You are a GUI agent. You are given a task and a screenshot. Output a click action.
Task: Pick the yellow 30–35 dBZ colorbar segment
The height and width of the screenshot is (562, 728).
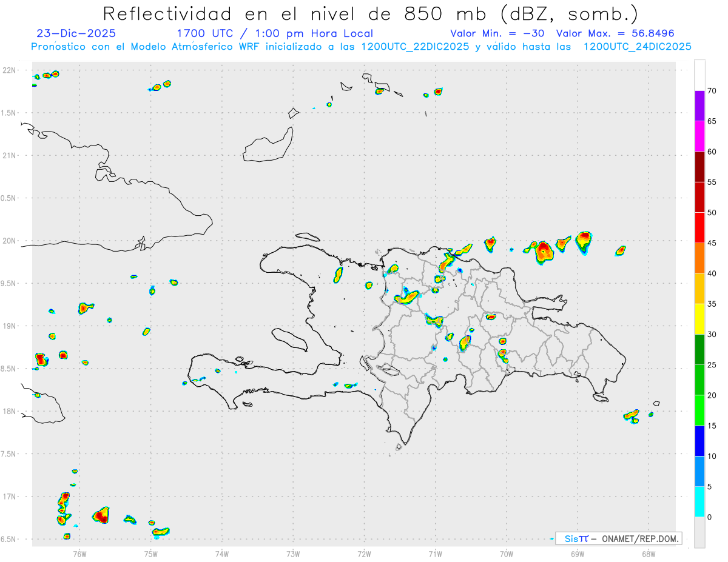click(x=699, y=319)
